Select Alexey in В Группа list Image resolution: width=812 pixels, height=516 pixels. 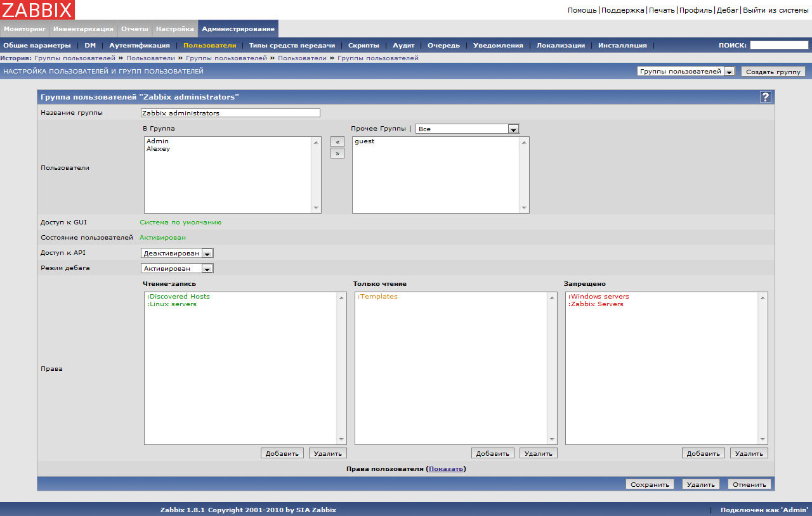pos(158,149)
